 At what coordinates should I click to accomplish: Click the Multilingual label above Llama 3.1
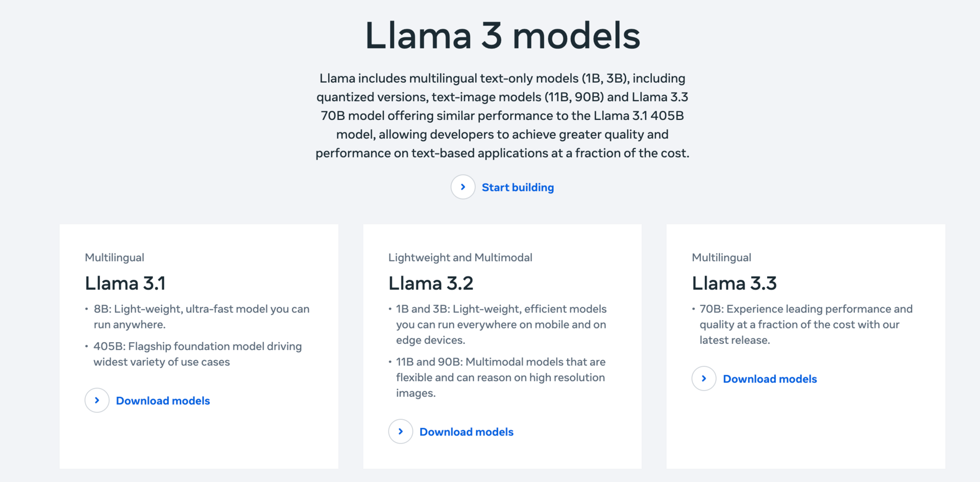[114, 258]
